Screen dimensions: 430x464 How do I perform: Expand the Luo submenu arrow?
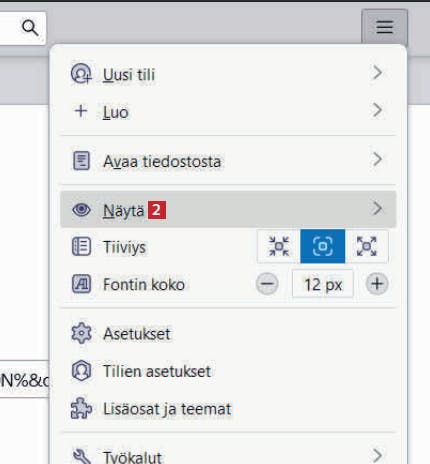377,110
